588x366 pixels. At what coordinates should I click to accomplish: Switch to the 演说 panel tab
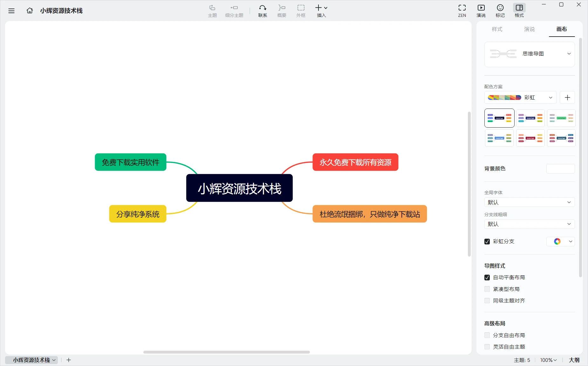(x=529, y=29)
